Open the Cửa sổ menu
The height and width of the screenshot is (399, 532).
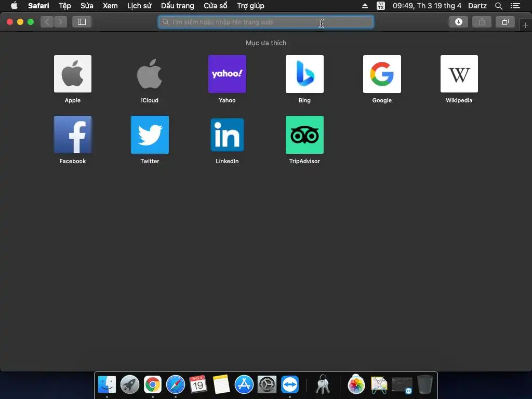point(216,6)
